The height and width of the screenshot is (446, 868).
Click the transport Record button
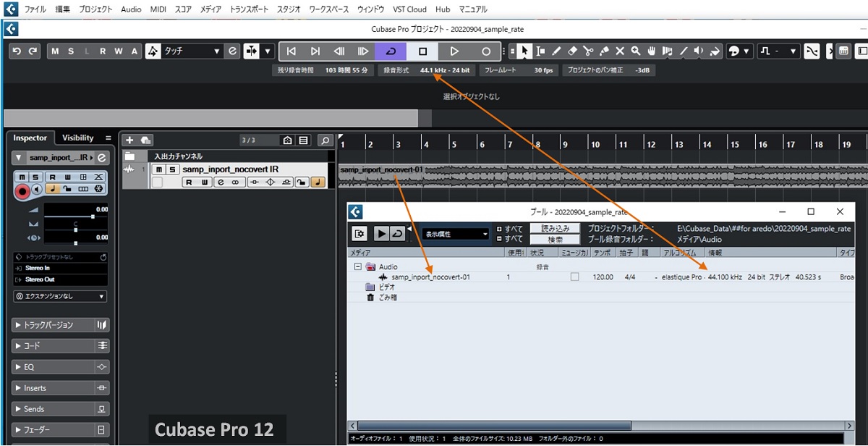coord(486,51)
